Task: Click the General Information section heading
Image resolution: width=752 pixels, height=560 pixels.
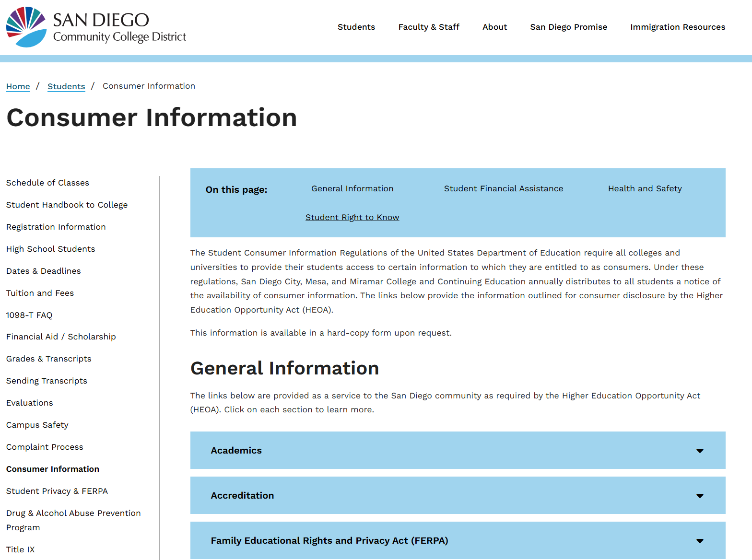Action: tap(285, 368)
